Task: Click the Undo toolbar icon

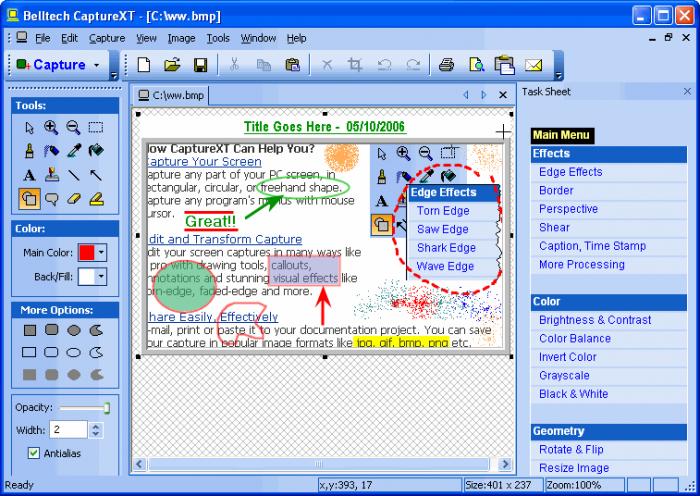Action: (384, 65)
